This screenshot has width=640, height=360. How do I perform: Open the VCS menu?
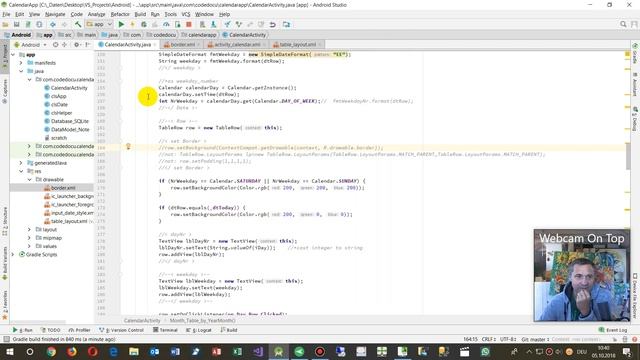tap(186, 14)
